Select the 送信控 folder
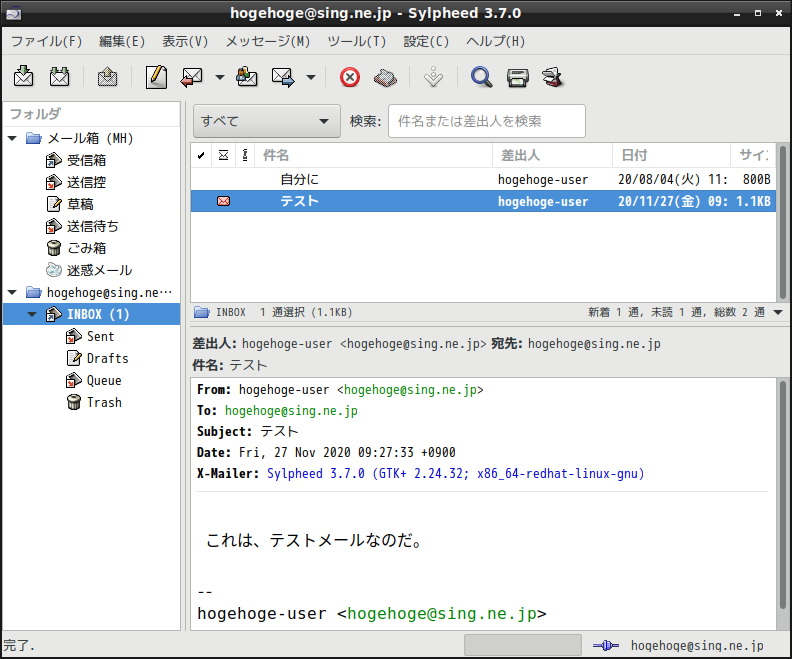This screenshot has width=792, height=659. point(86,182)
